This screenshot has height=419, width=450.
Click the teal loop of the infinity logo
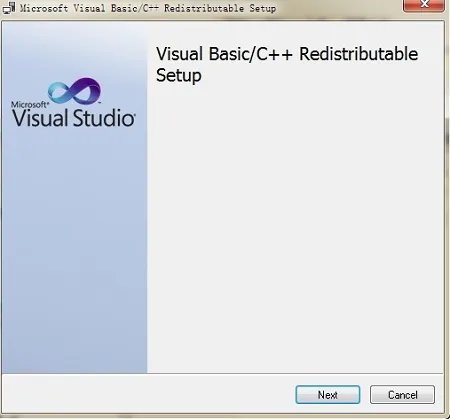60,92
